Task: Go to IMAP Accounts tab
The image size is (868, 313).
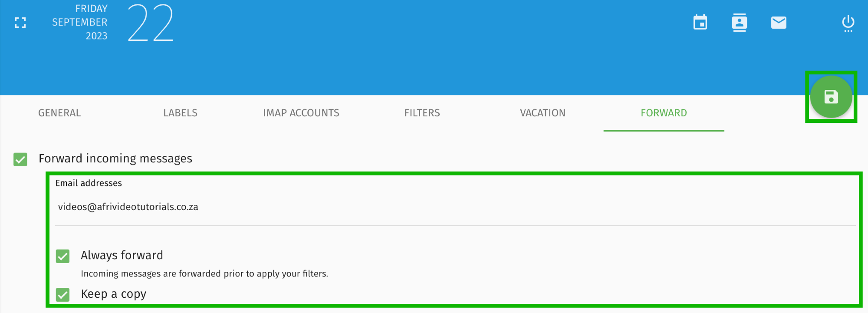Action: coord(301,113)
